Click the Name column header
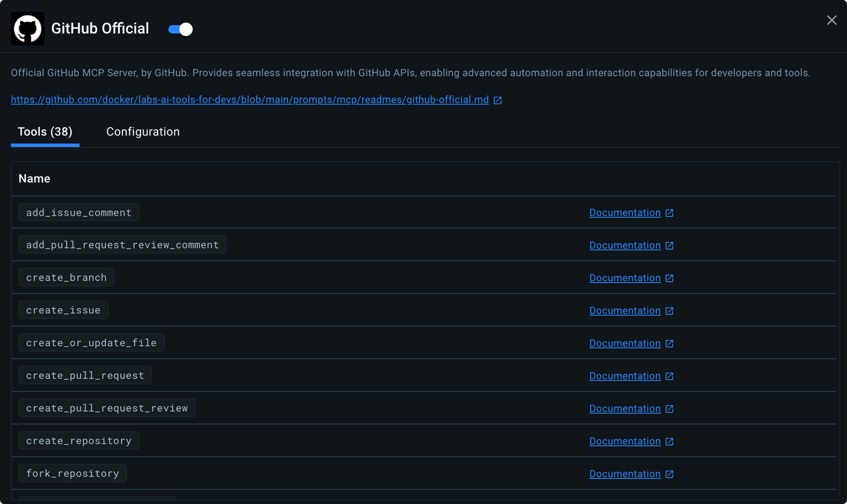Viewport: 847px width, 504px height. point(34,179)
